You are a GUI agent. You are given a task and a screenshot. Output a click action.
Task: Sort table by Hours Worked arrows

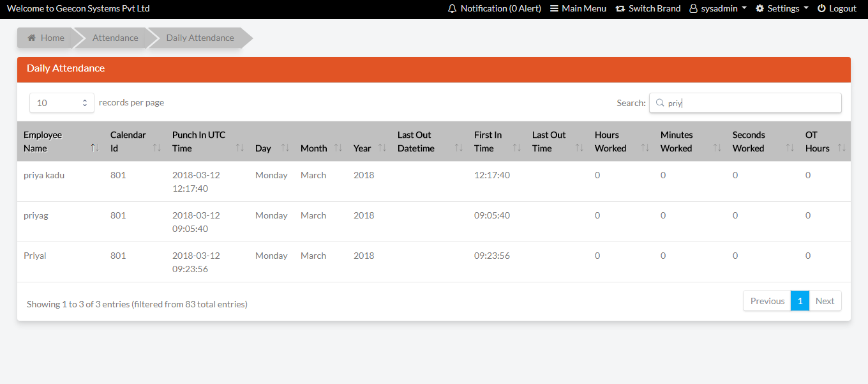(x=645, y=148)
